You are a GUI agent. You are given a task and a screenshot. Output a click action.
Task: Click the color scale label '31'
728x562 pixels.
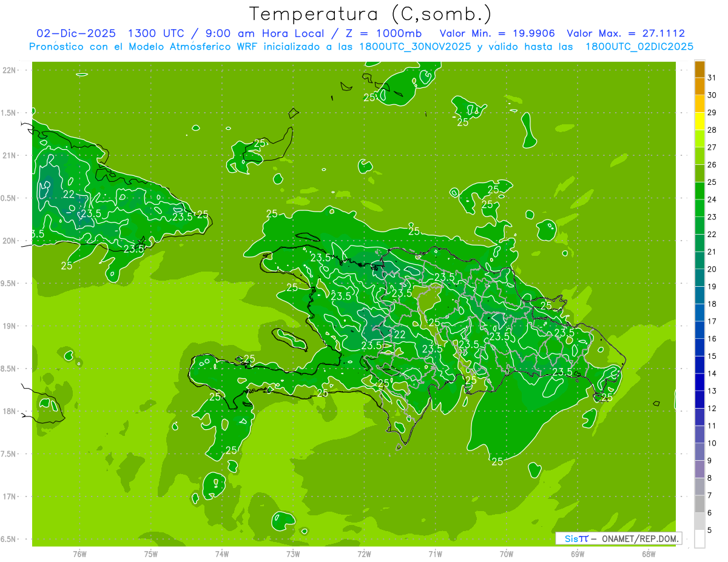click(712, 77)
